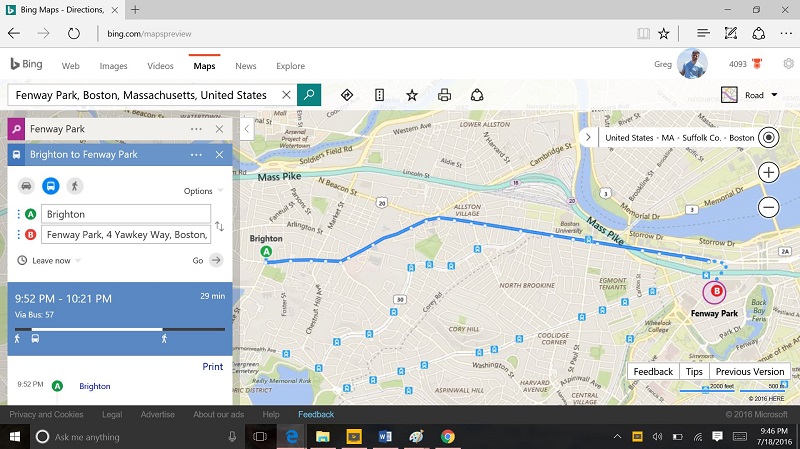Open the Images tab
Image resolution: width=800 pixels, height=449 pixels.
(113, 66)
